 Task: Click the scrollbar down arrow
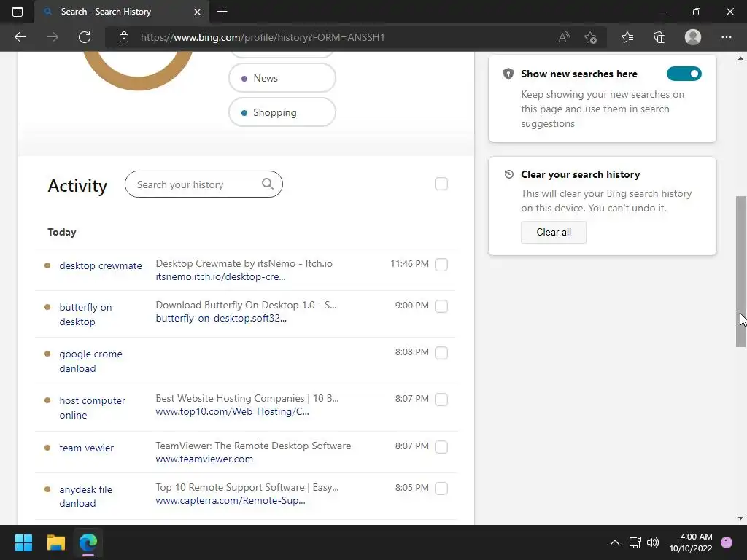click(740, 518)
